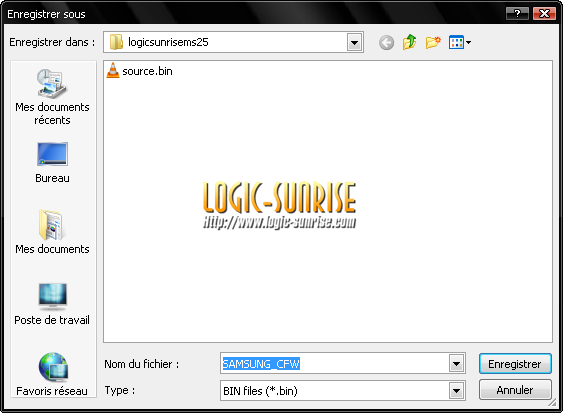563x413 pixels.
Task: Expand the Nom du fichier dropdown
Action: [456, 364]
